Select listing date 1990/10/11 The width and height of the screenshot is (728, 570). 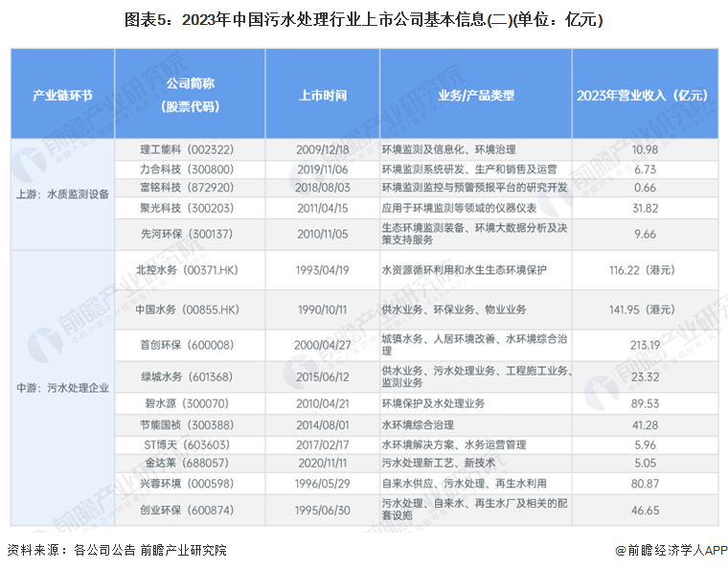pyautogui.click(x=323, y=309)
